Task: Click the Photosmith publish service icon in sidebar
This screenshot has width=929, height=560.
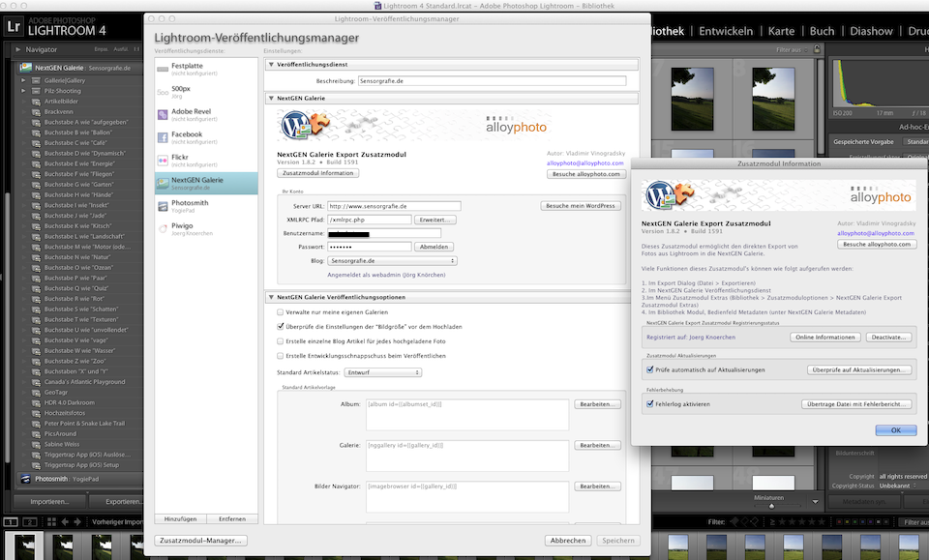Action: pos(25,479)
